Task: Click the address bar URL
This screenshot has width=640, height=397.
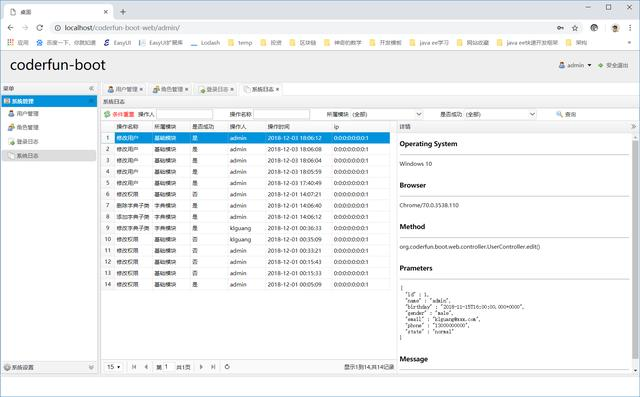Action: click(122, 28)
